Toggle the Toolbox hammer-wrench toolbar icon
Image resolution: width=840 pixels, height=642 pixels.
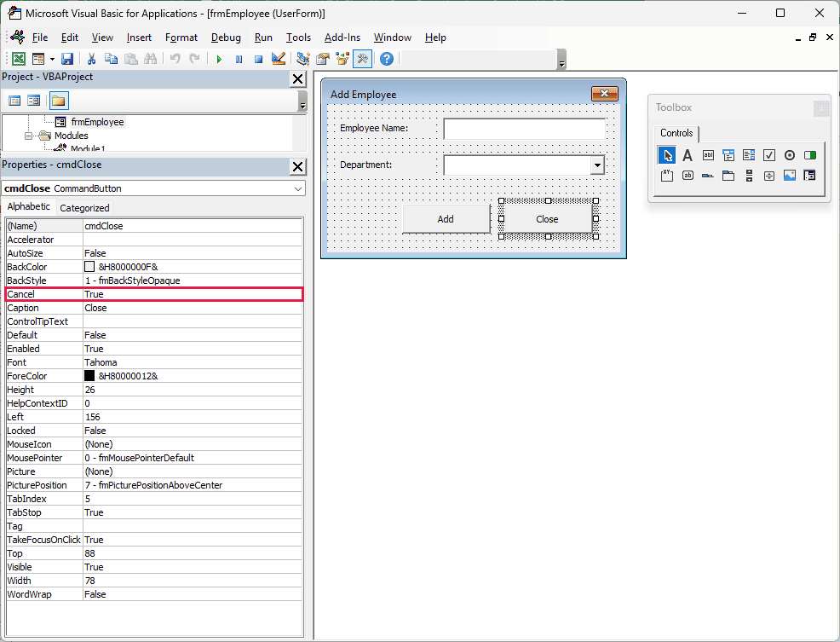362,59
